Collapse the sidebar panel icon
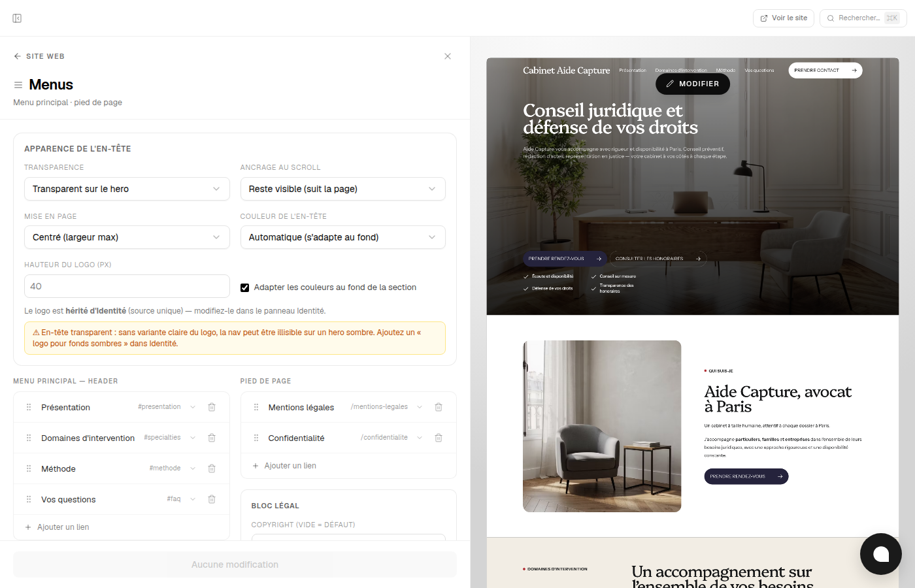This screenshot has height=588, width=915. point(17,18)
